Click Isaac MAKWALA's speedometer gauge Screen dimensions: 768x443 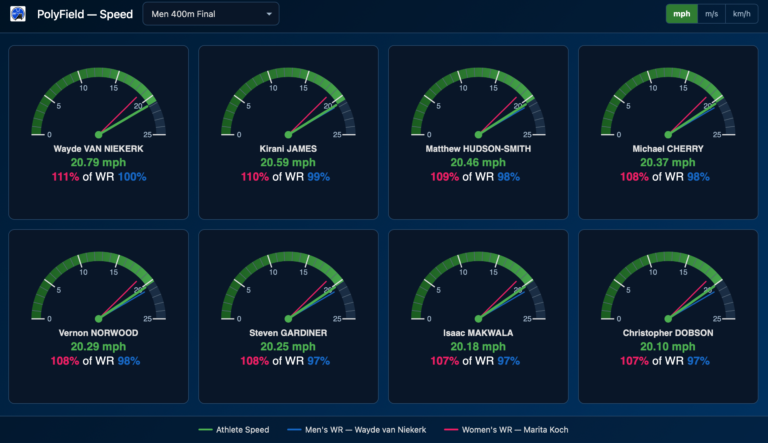pyautogui.click(x=478, y=290)
